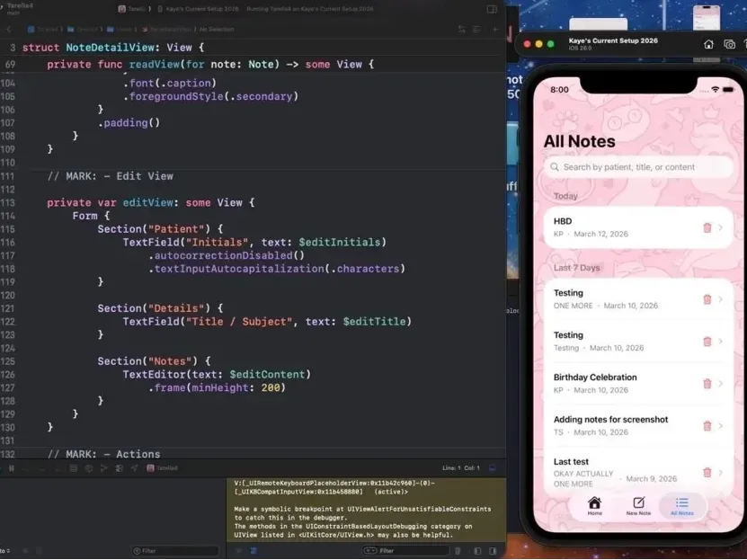Open the Birthday Celebration note

pos(638,383)
